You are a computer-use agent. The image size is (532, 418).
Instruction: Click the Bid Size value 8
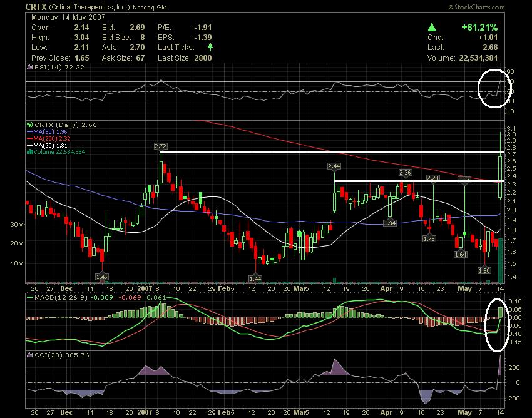[143, 38]
